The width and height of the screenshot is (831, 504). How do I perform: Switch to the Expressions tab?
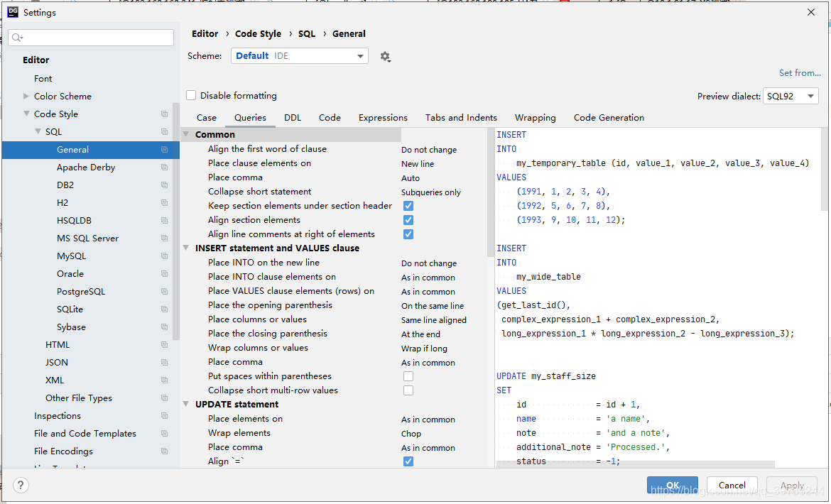(383, 118)
